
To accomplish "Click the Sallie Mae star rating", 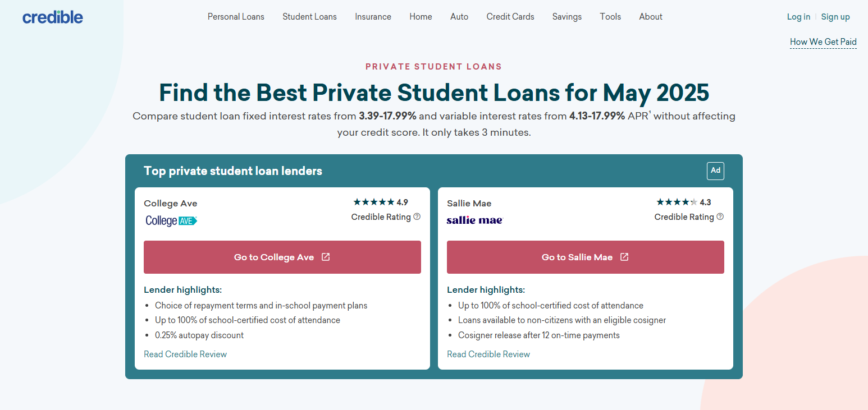I will click(677, 202).
